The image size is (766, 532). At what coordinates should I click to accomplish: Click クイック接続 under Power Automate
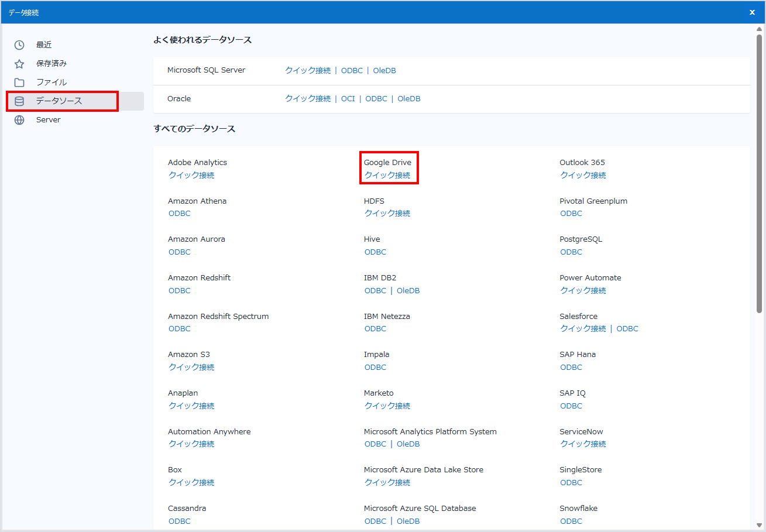583,291
